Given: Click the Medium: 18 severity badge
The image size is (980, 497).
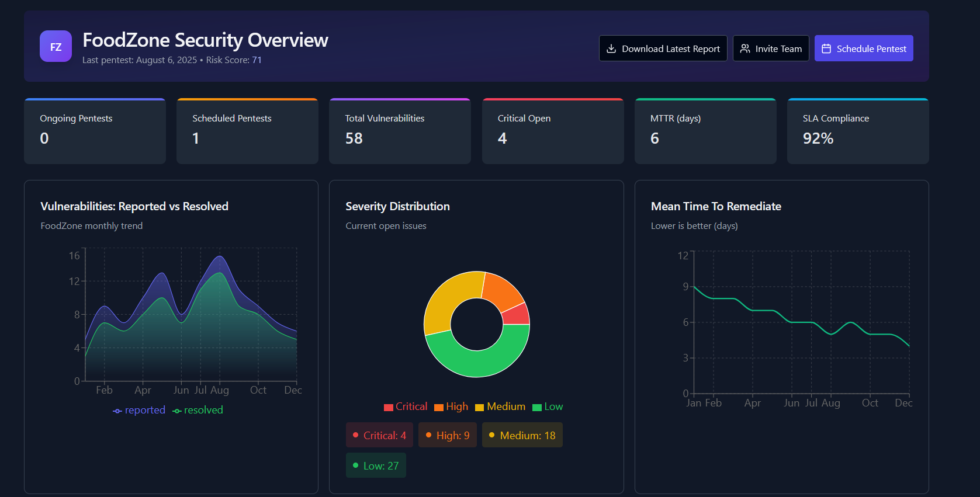Looking at the screenshot, I should 522,435.
